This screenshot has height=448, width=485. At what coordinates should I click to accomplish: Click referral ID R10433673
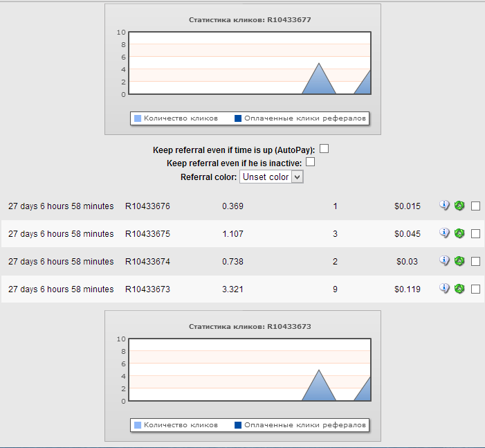pos(147,289)
